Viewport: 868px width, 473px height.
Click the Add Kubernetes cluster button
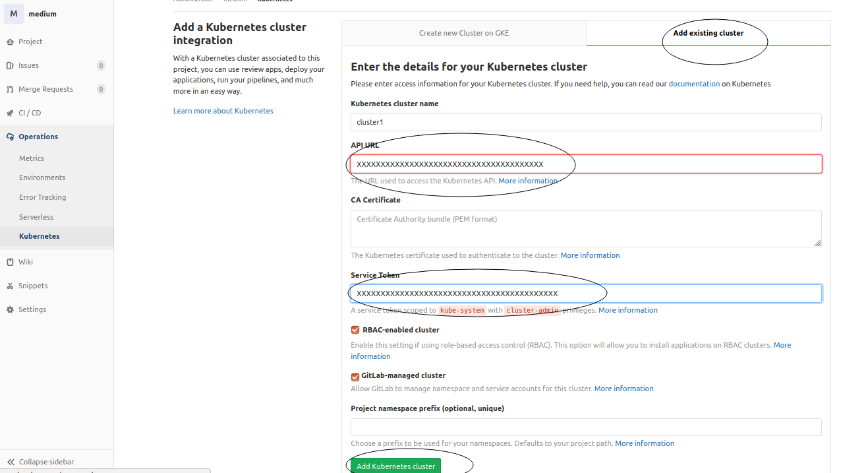(395, 466)
